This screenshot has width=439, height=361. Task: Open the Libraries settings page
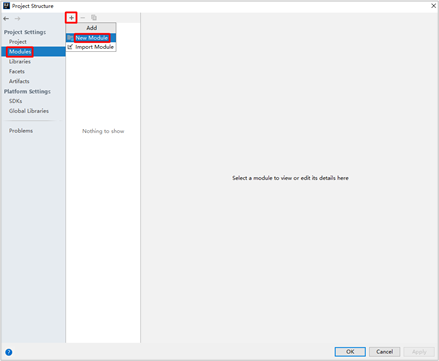(20, 62)
